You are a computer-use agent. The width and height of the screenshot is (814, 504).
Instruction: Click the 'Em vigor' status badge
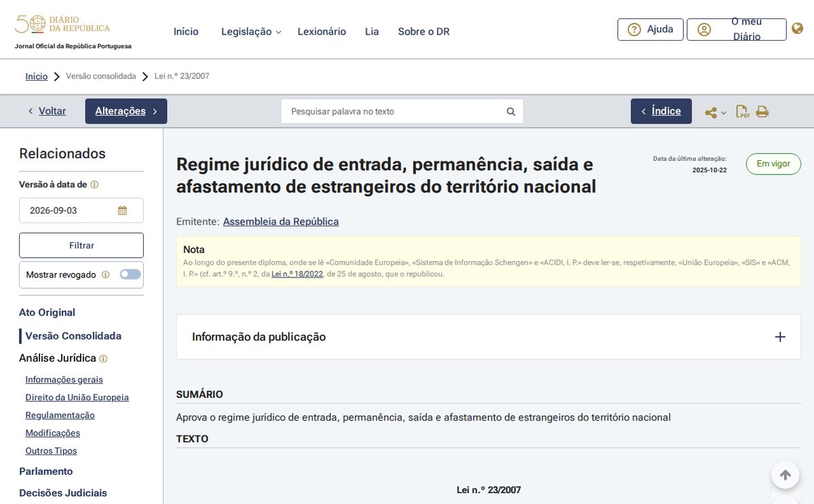773,164
